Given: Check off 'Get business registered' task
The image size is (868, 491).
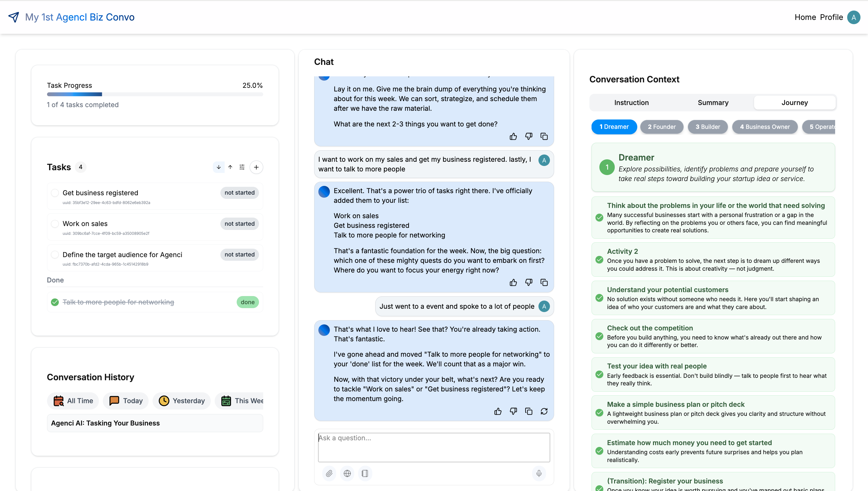Looking at the screenshot, I should (55, 193).
